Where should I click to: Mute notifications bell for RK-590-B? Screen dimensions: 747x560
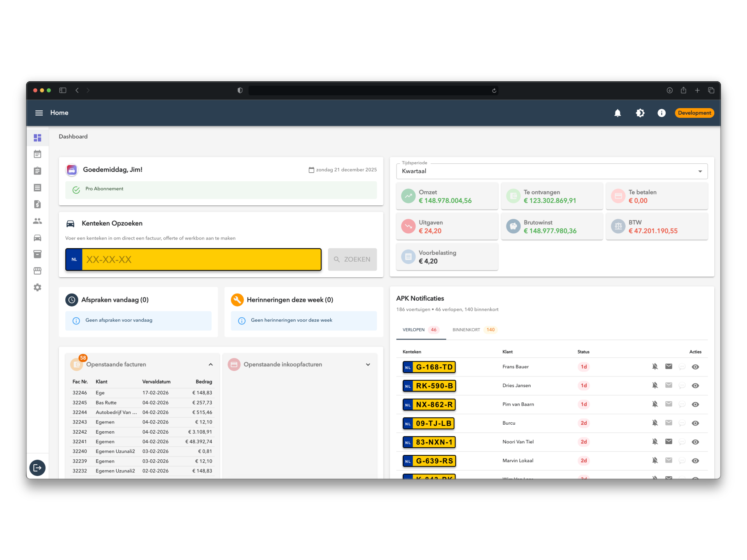[x=655, y=385]
